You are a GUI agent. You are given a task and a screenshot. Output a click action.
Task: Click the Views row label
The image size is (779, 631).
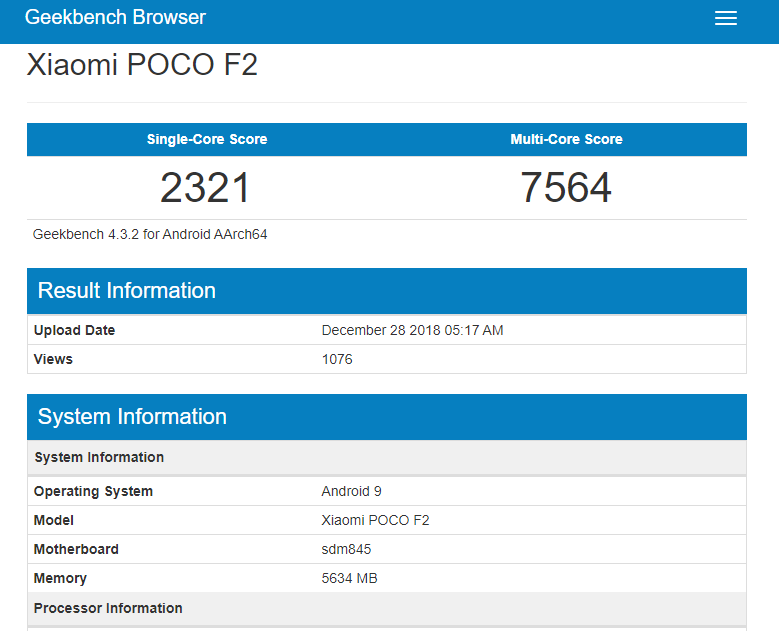tap(53, 359)
